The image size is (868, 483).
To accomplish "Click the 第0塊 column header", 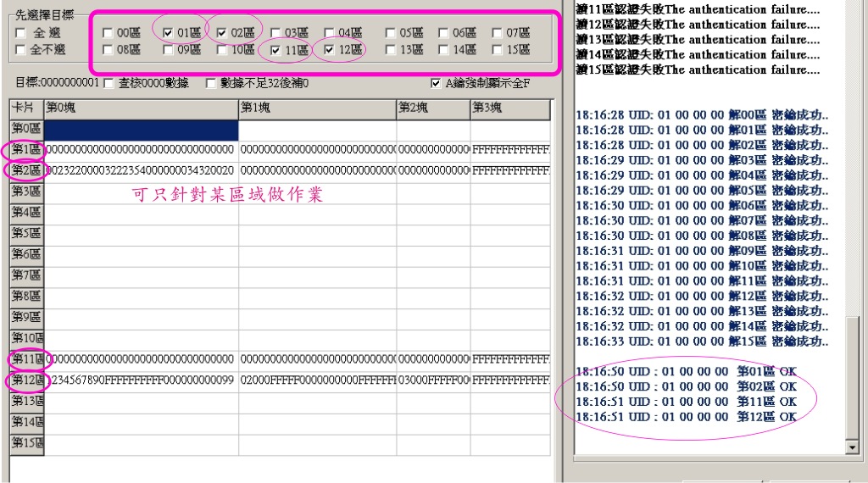I will click(141, 108).
